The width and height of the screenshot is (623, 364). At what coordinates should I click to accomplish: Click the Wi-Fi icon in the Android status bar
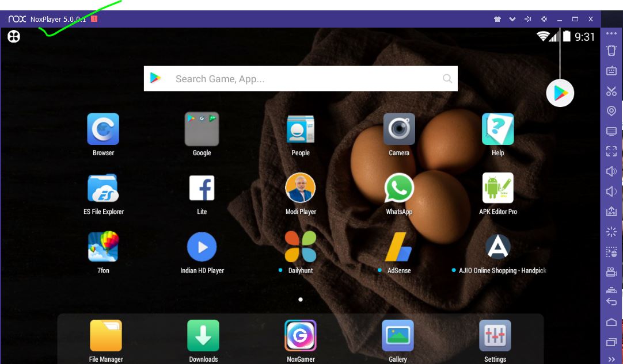pyautogui.click(x=543, y=37)
